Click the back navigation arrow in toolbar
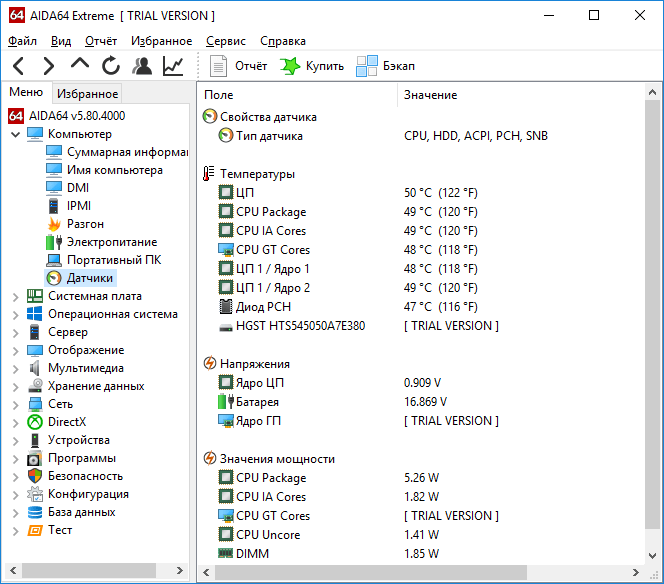 click(x=19, y=66)
